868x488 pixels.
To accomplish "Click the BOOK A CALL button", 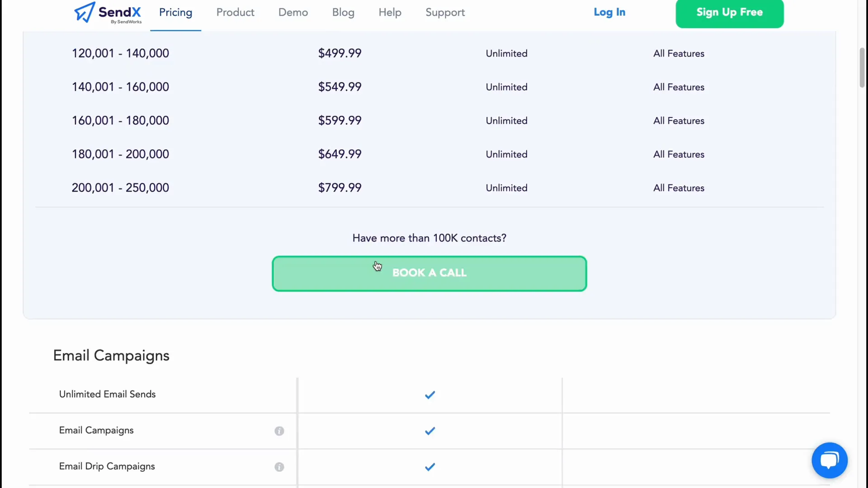I will pyautogui.click(x=429, y=273).
